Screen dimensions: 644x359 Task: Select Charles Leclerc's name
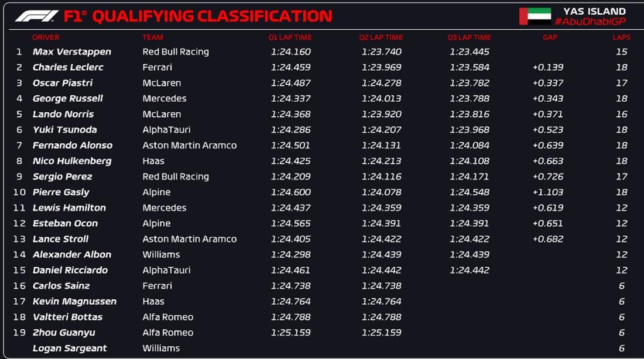point(67,67)
